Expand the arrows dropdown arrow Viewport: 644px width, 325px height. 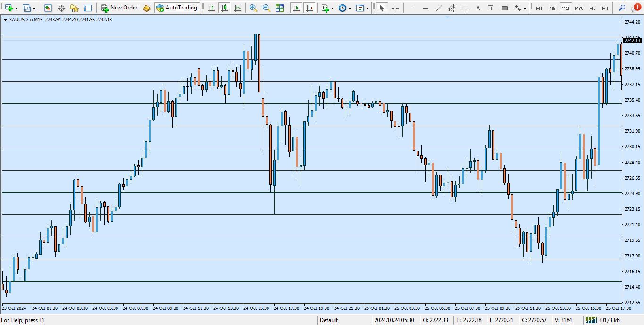525,8
